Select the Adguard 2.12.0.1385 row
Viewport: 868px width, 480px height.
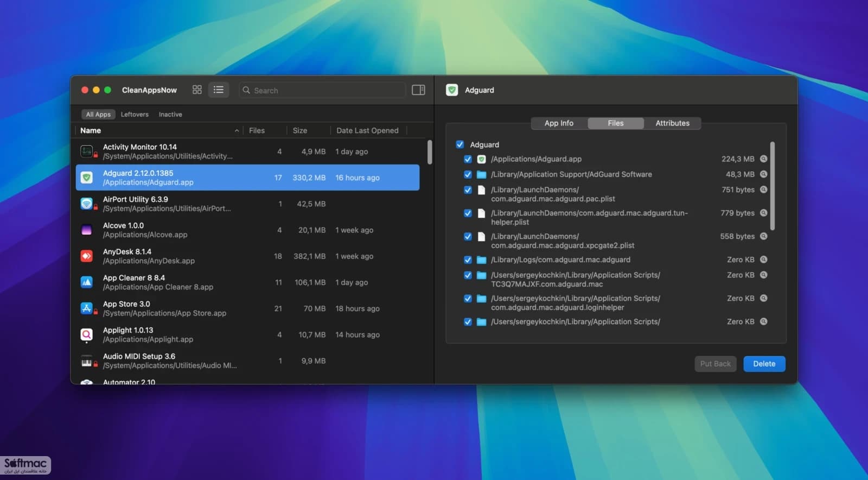click(x=247, y=178)
